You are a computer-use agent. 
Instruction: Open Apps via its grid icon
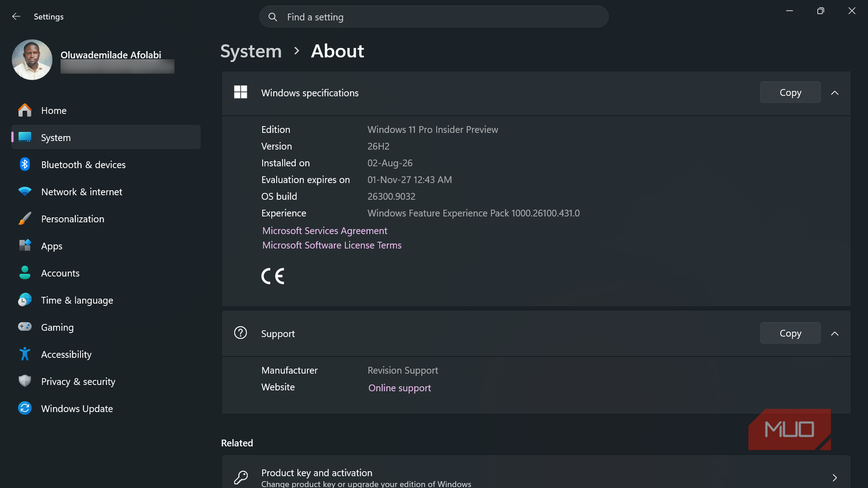click(x=25, y=245)
